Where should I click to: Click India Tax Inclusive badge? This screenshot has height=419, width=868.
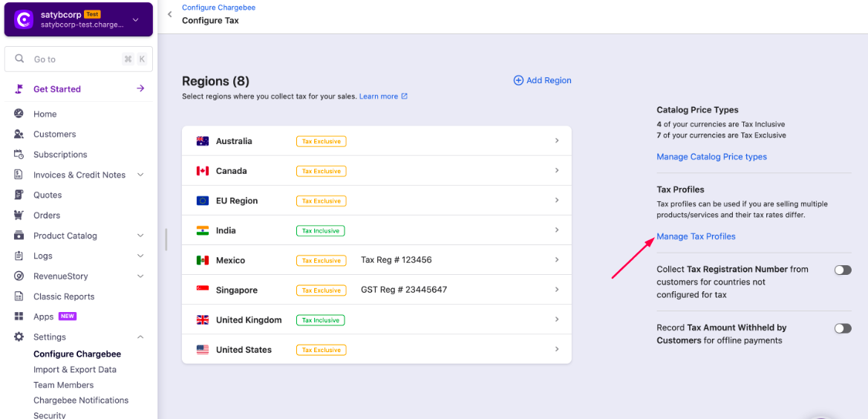(321, 230)
